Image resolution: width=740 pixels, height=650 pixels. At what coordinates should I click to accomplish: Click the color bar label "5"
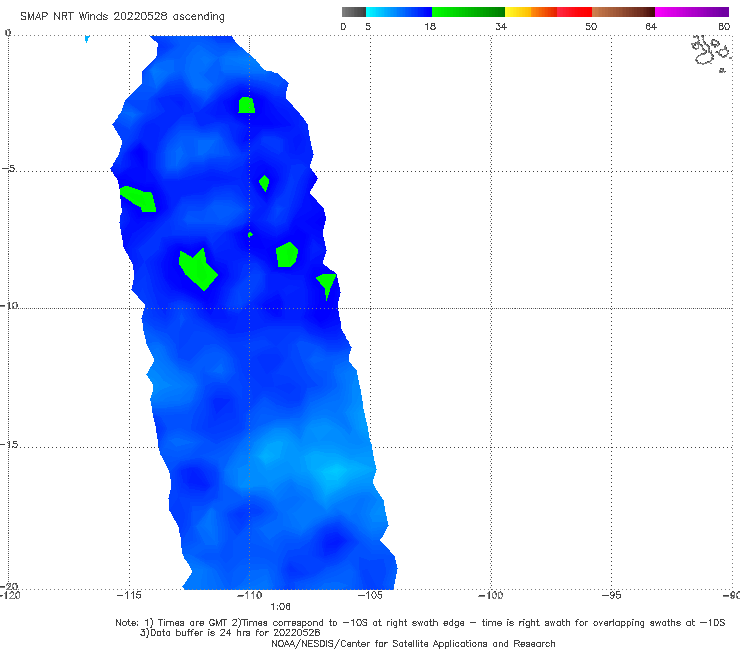click(x=368, y=26)
